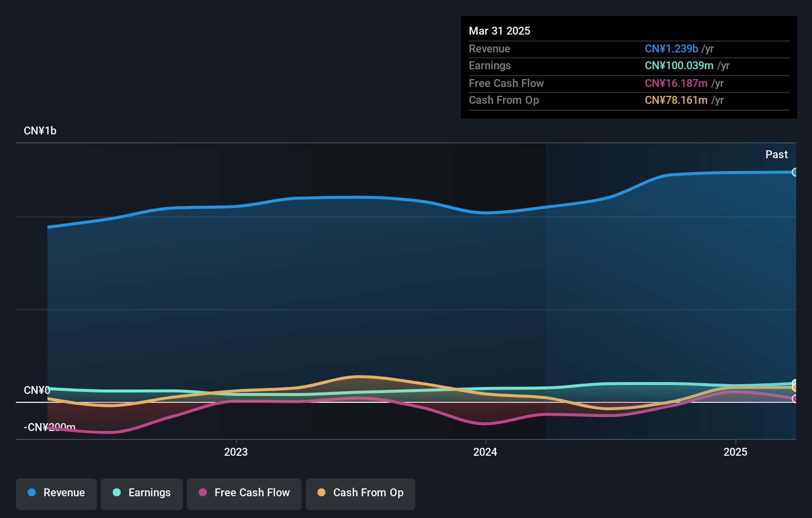The image size is (812, 518).
Task: Click the orange Cash From Op legend dot
Action: [x=321, y=492]
